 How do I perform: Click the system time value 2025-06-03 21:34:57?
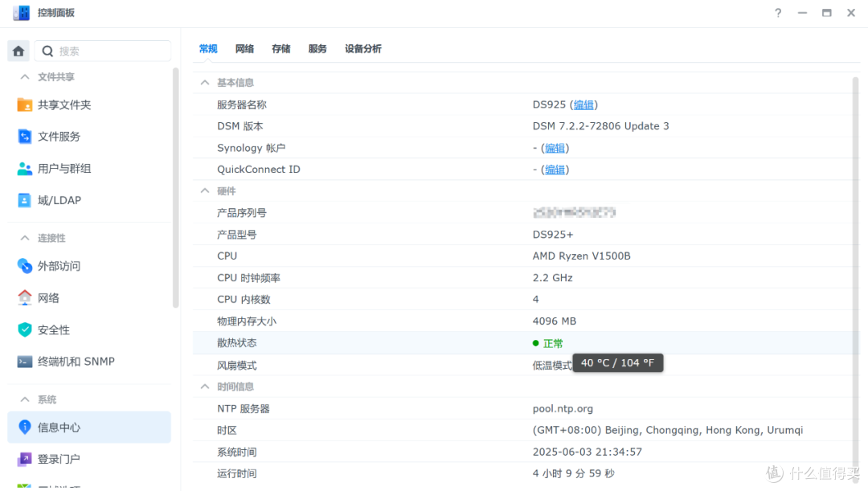588,452
